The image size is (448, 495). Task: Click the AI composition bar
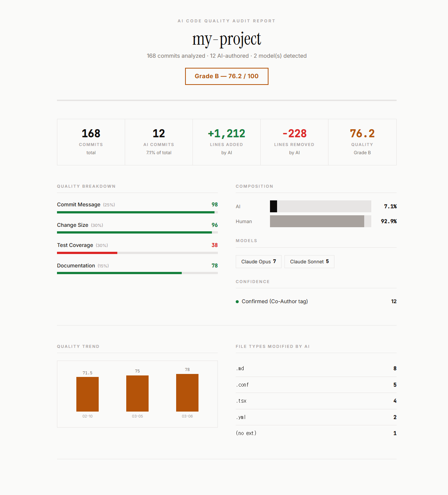click(321, 206)
